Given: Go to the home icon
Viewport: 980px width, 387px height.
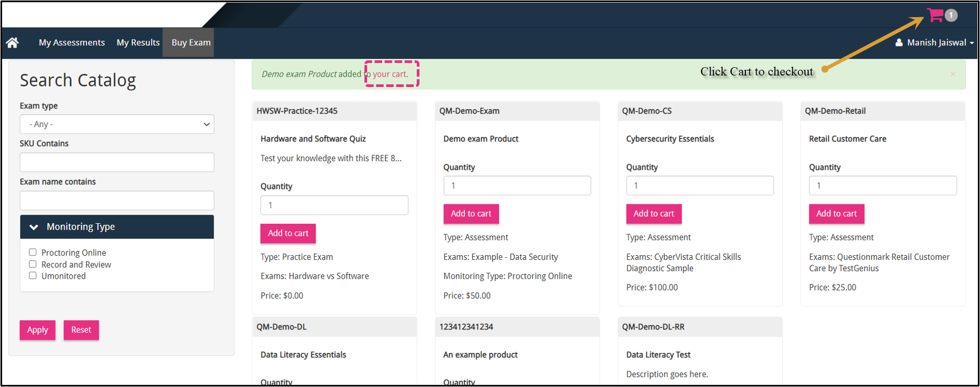Looking at the screenshot, I should click(12, 43).
